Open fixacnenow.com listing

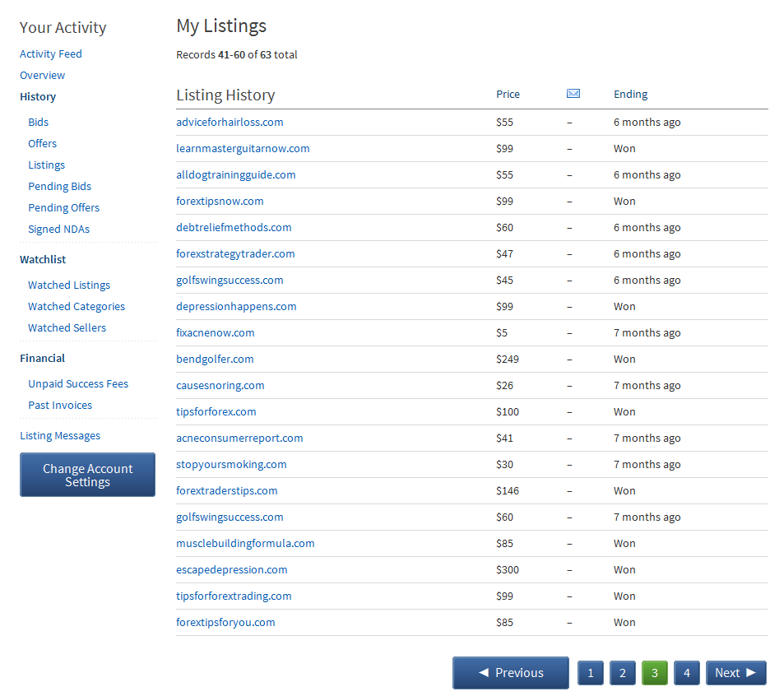click(x=215, y=333)
